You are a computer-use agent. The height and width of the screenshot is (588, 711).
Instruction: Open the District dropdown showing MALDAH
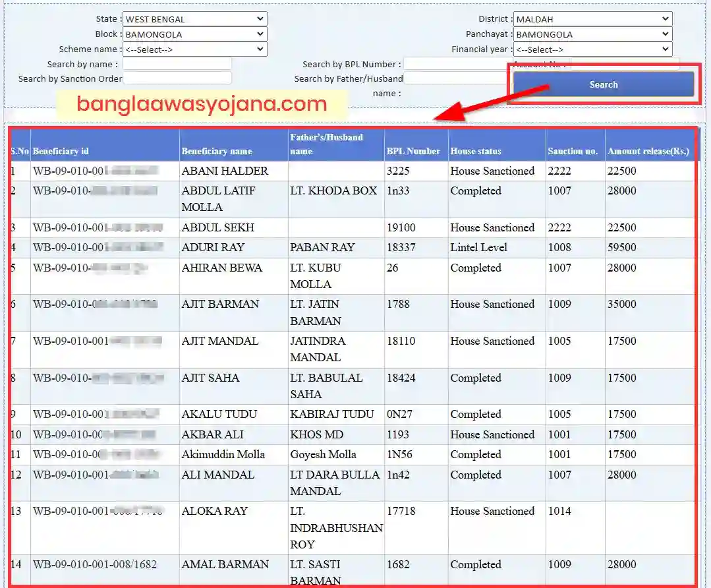tap(592, 19)
